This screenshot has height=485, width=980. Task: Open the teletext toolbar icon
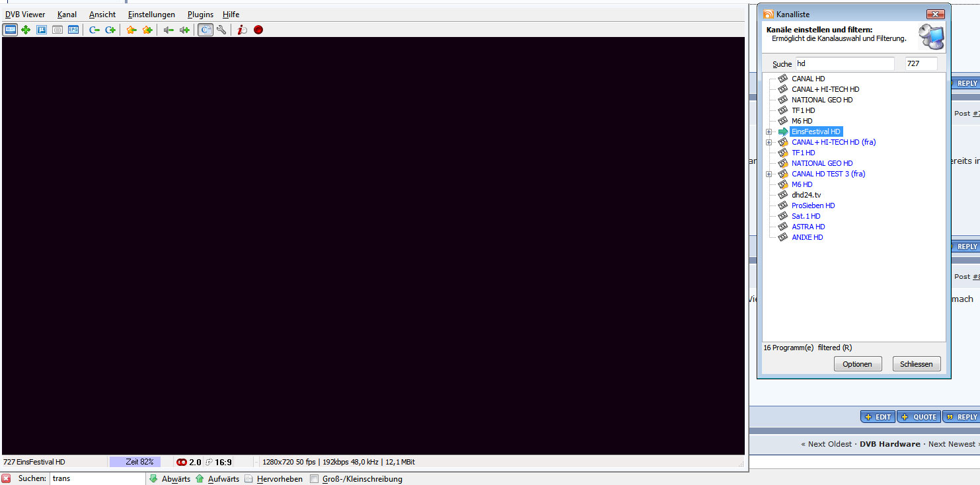tap(42, 30)
